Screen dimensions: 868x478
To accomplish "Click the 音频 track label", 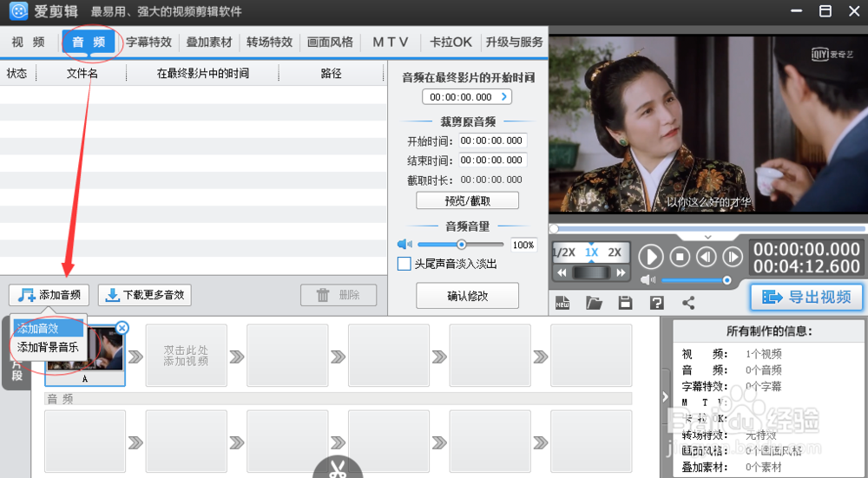I will point(60,399).
